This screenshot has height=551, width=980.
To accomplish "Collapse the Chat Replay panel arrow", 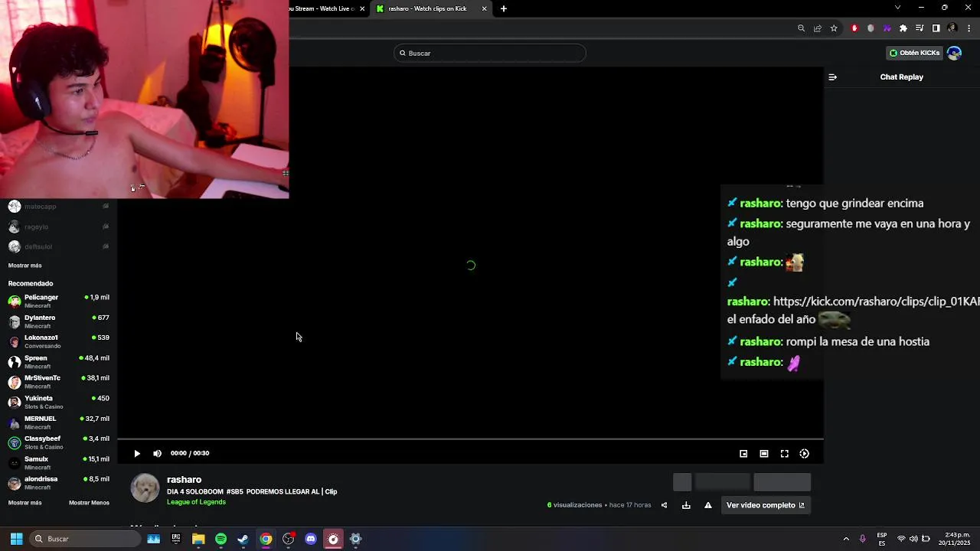I will click(x=833, y=77).
